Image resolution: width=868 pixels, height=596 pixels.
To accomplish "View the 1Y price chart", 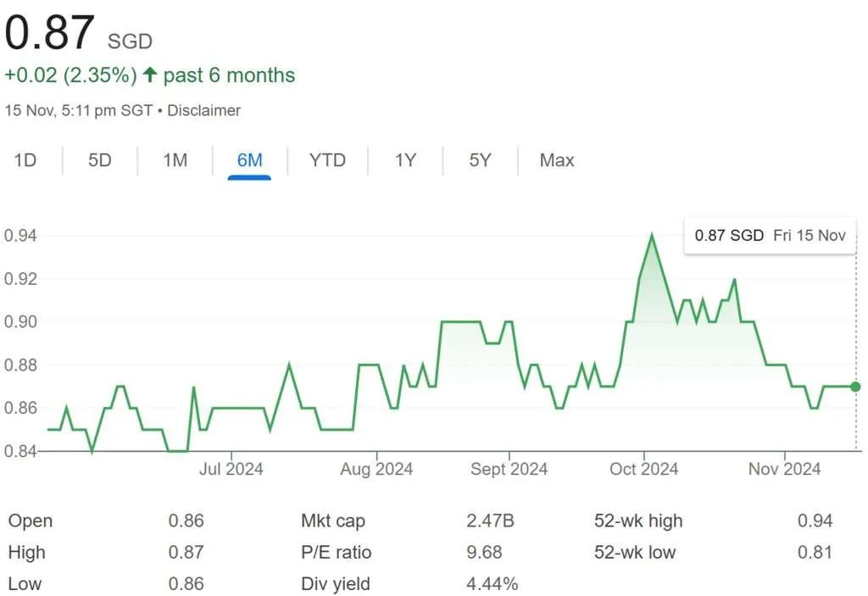I will [405, 159].
